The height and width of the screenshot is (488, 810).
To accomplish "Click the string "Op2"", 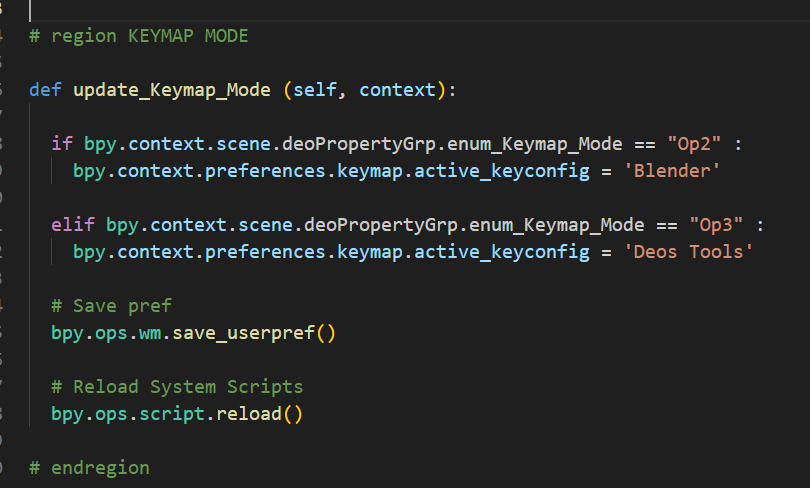I will point(694,144).
